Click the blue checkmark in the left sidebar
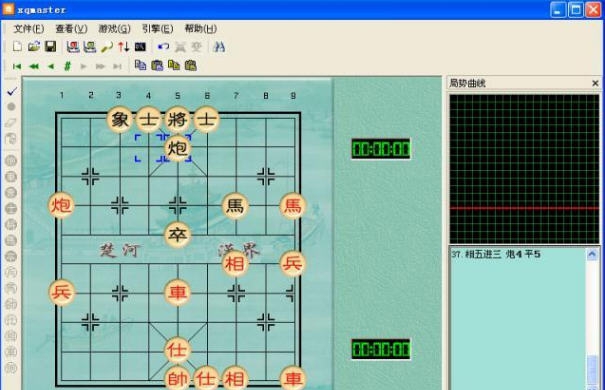The height and width of the screenshot is (390, 605). pos(12,91)
